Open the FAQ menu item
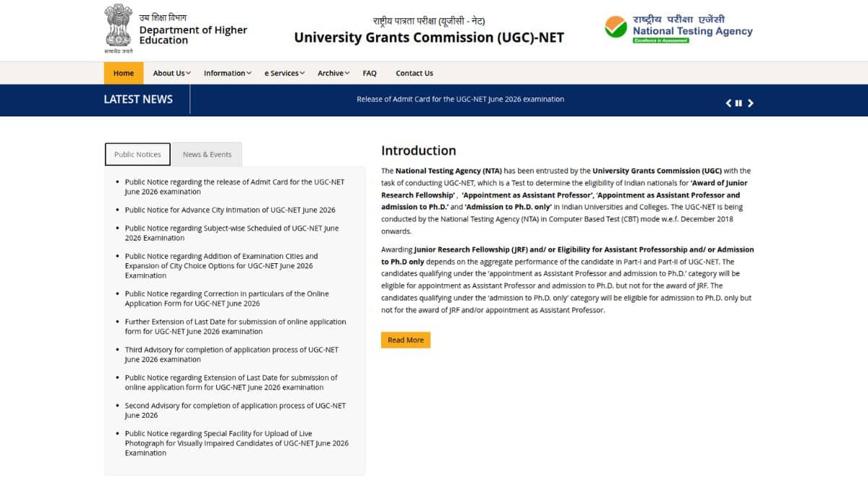868x488 pixels. [x=370, y=73]
